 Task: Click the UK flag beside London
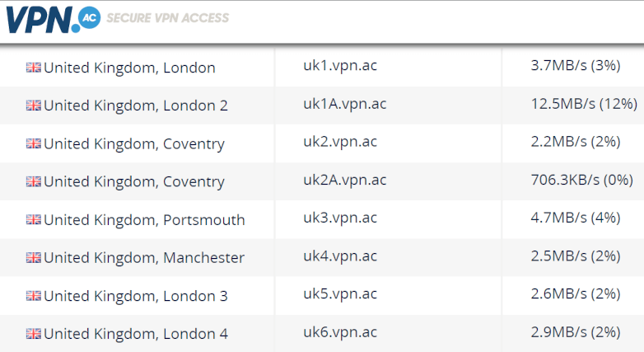(33, 68)
